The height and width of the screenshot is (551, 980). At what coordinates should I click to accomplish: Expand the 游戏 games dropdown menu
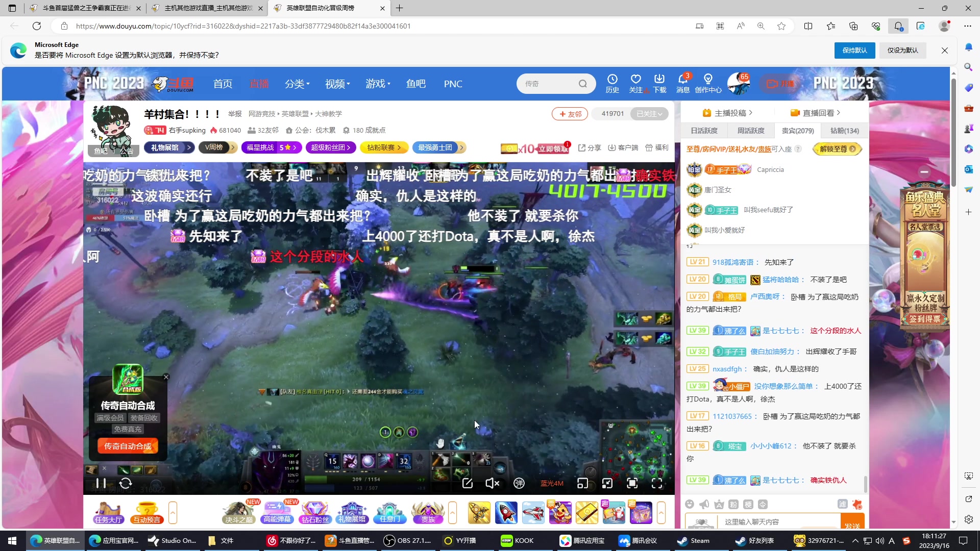(378, 84)
